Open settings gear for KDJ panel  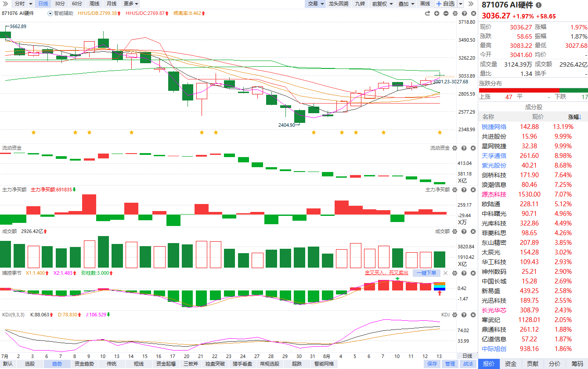[455, 315]
